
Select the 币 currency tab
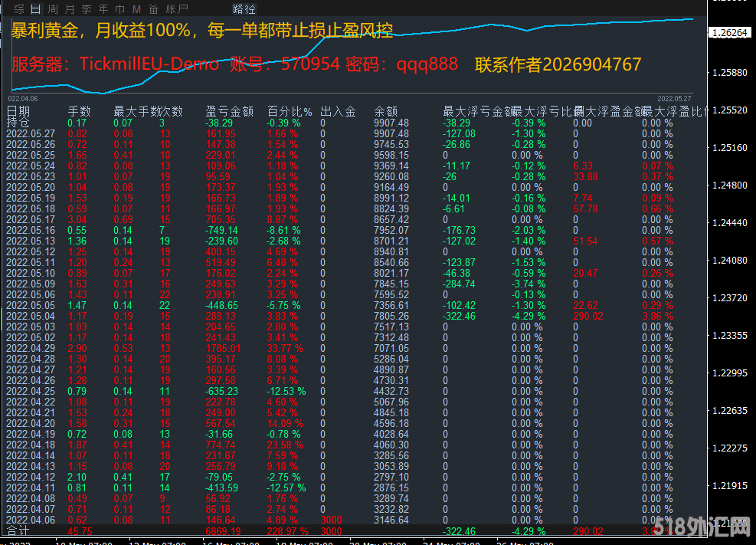tap(120, 8)
